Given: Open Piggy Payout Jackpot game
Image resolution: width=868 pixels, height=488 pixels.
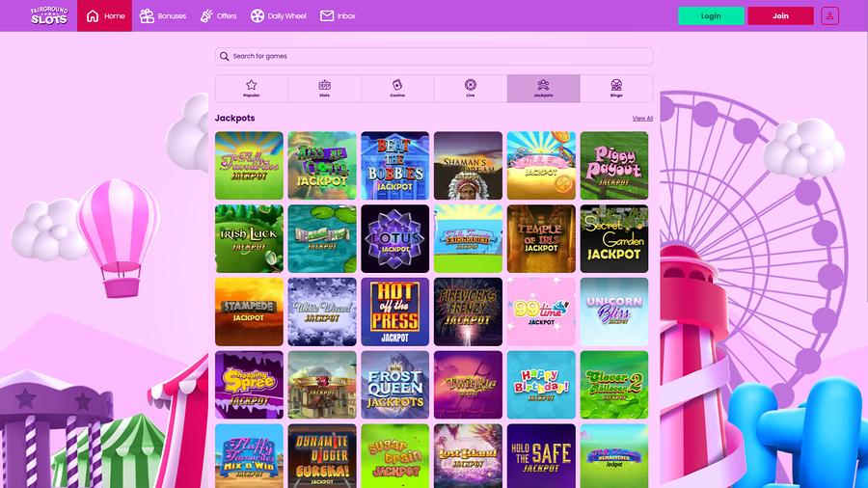Looking at the screenshot, I should pos(614,166).
